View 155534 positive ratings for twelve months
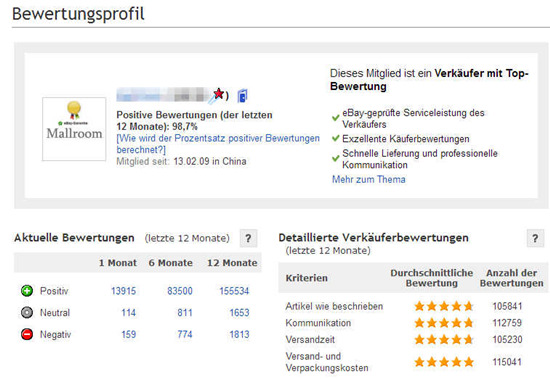The height and width of the screenshot is (379, 550). (x=234, y=291)
